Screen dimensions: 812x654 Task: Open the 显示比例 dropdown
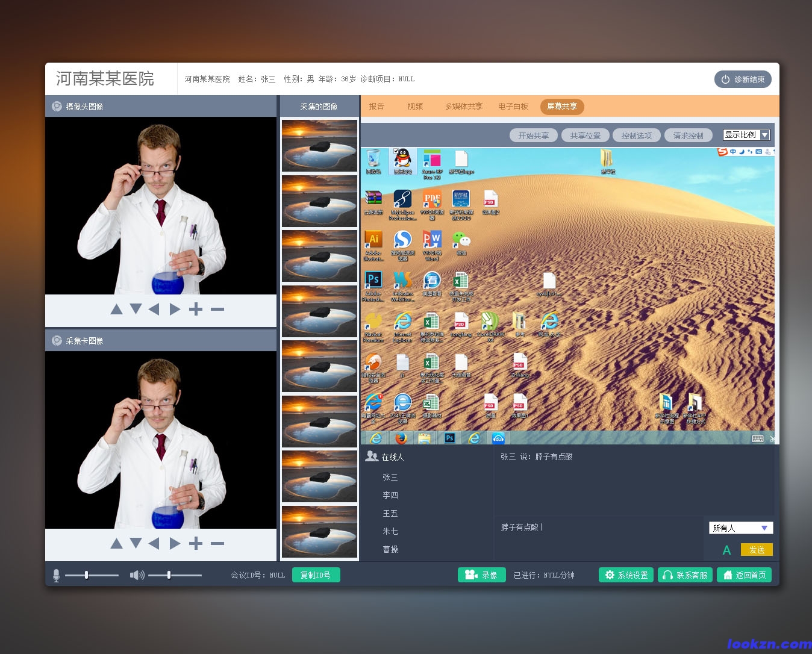tap(746, 135)
